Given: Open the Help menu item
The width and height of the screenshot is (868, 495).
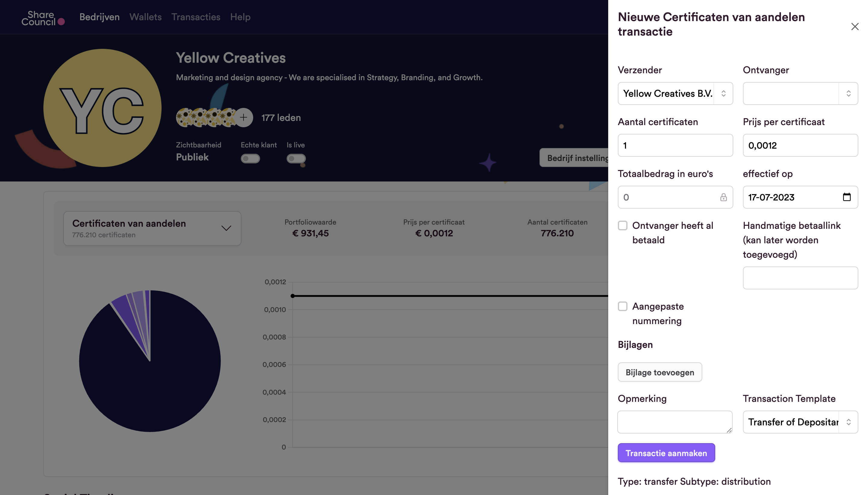Looking at the screenshot, I should pos(240,17).
